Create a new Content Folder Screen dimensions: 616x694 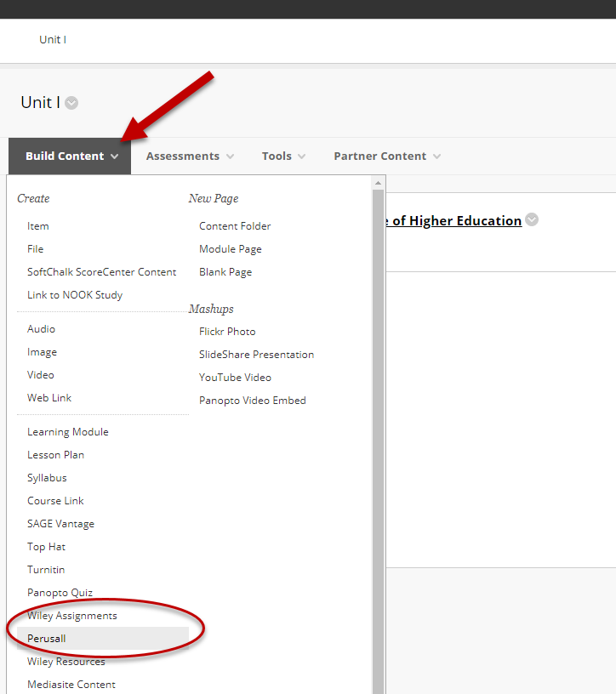[x=235, y=226]
